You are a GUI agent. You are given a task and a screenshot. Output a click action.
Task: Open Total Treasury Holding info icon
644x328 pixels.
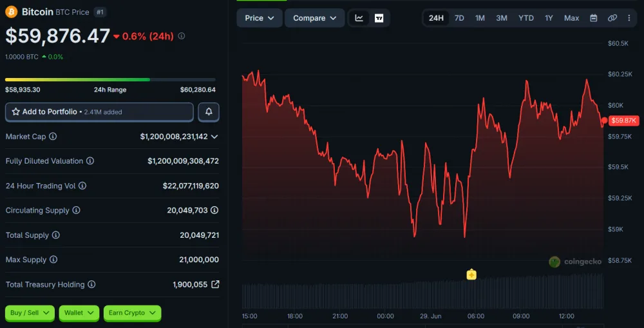tap(91, 284)
